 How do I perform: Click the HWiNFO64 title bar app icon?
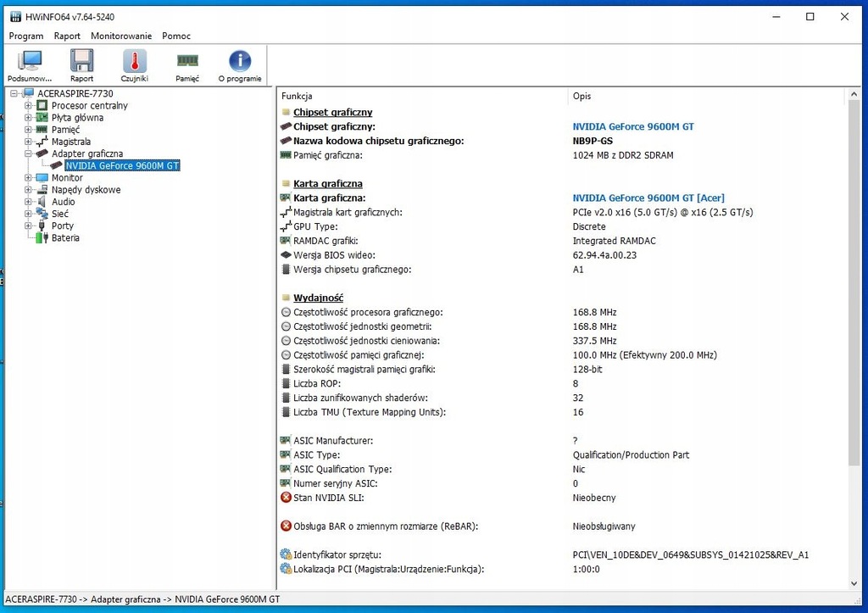click(x=15, y=17)
